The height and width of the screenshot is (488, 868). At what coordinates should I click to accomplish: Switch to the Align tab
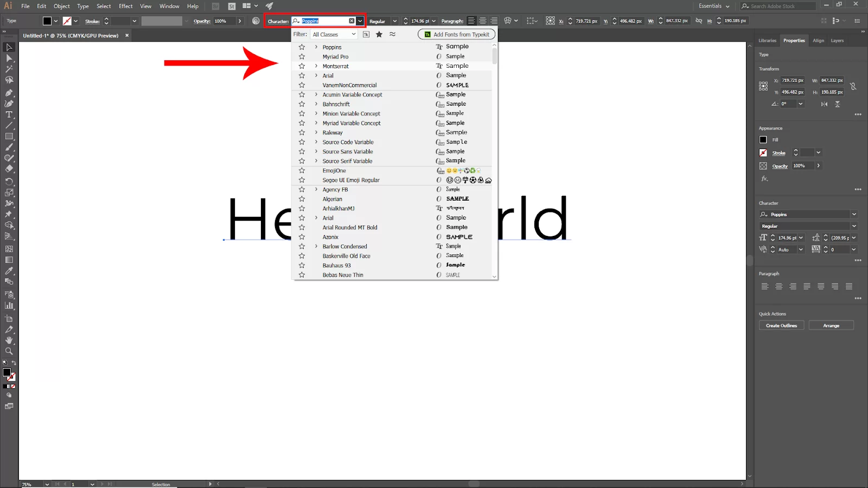pyautogui.click(x=818, y=41)
